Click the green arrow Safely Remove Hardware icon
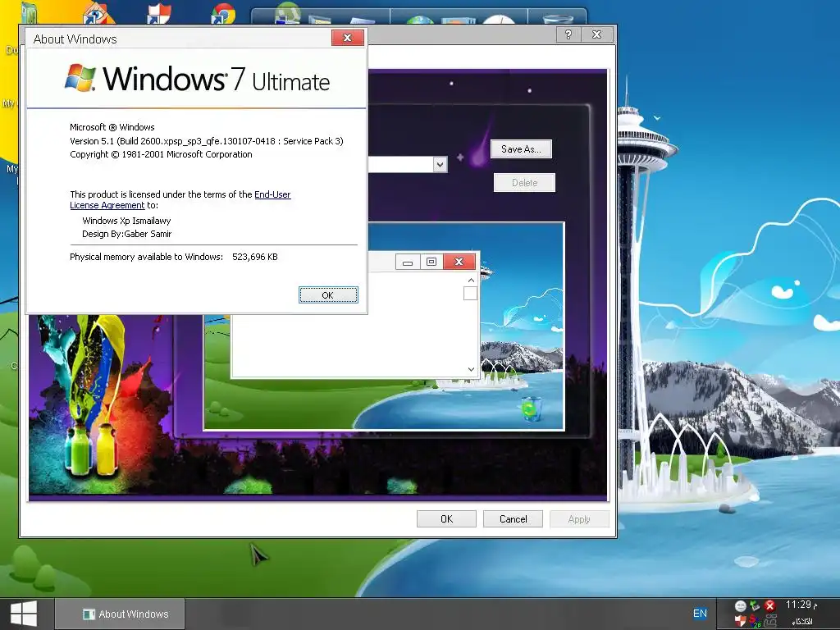The height and width of the screenshot is (630, 840). (x=755, y=606)
